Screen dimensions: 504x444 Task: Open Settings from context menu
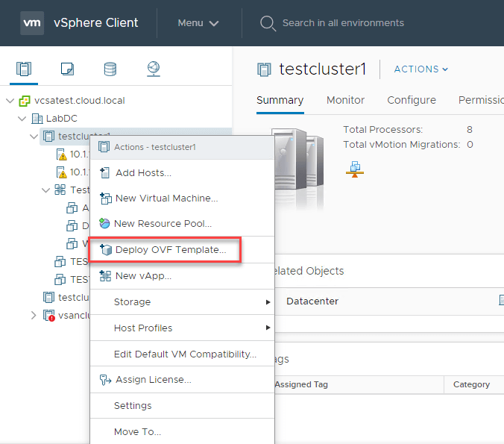(x=182, y=406)
